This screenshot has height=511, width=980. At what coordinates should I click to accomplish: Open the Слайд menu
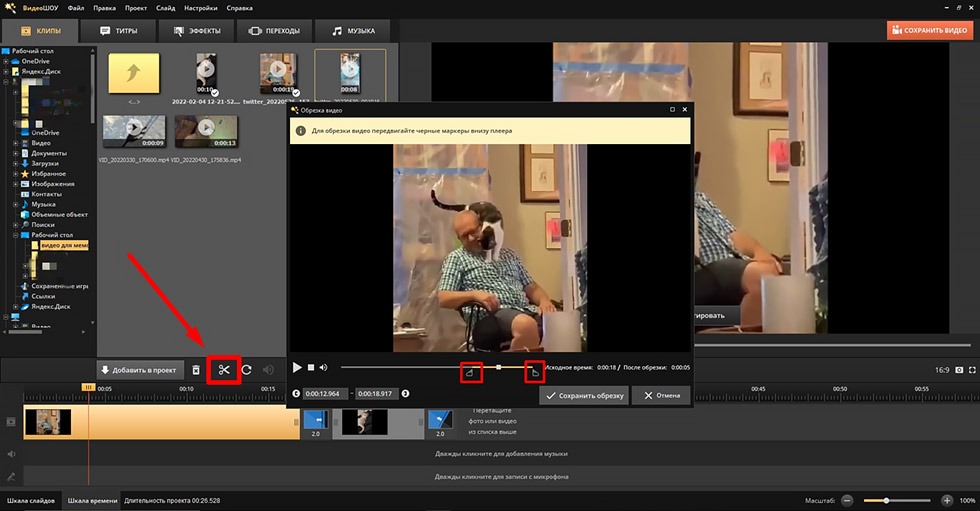point(166,8)
